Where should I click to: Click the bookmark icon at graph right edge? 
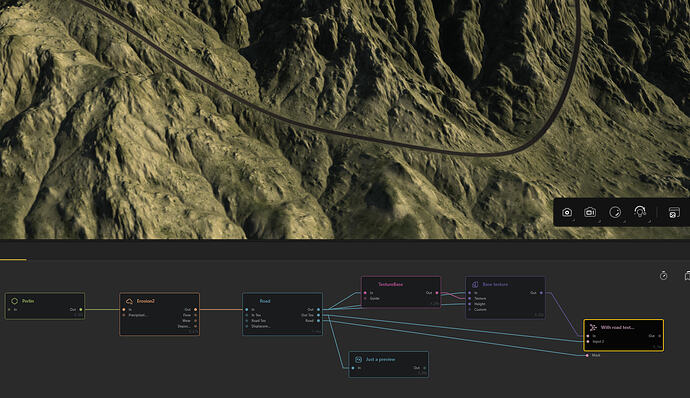pyautogui.click(x=687, y=276)
